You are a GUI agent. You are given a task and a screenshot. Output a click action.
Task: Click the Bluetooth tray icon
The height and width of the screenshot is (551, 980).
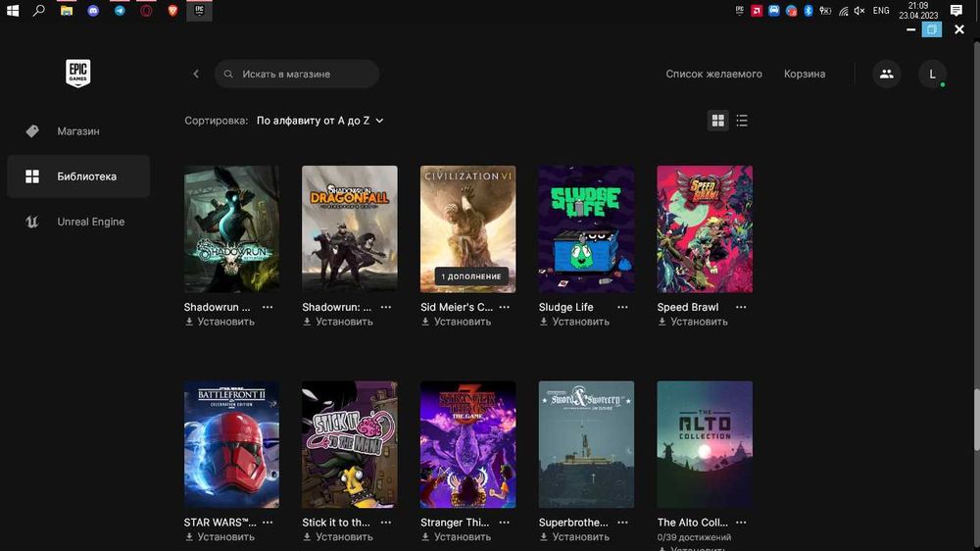pyautogui.click(x=808, y=11)
